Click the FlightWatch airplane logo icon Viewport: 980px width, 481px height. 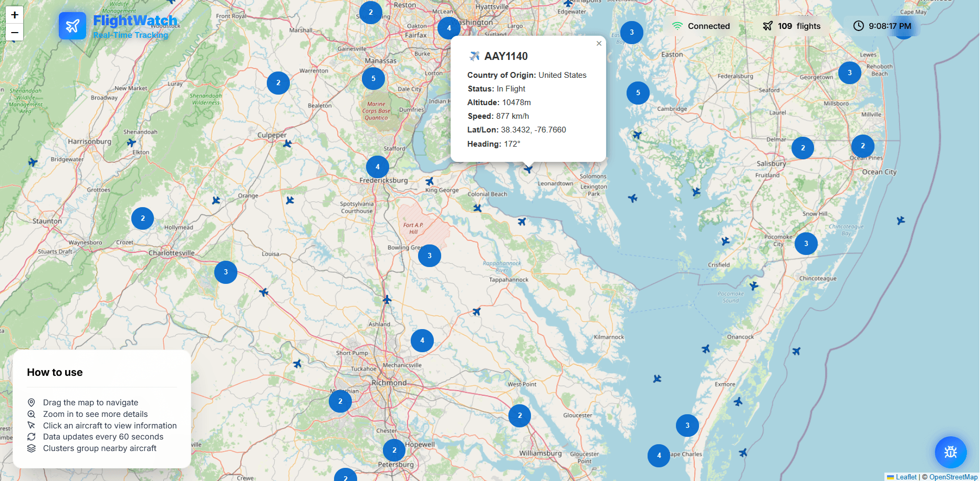pyautogui.click(x=72, y=26)
